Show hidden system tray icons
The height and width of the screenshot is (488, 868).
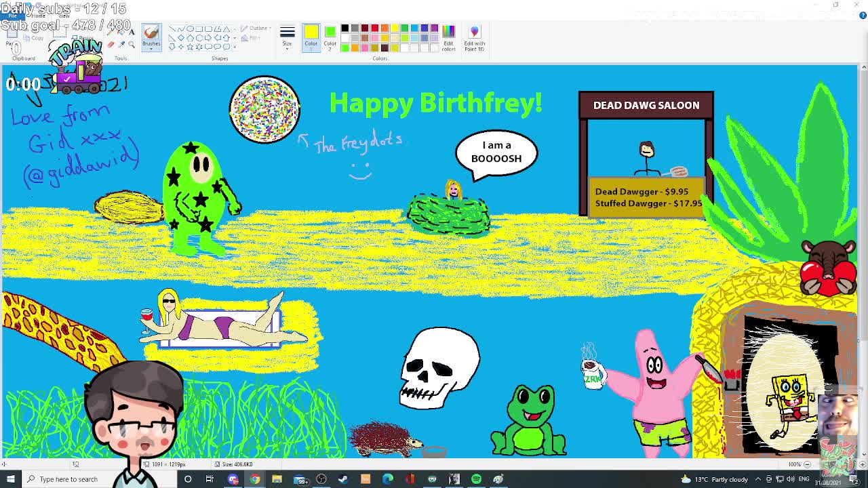pyautogui.click(x=758, y=479)
